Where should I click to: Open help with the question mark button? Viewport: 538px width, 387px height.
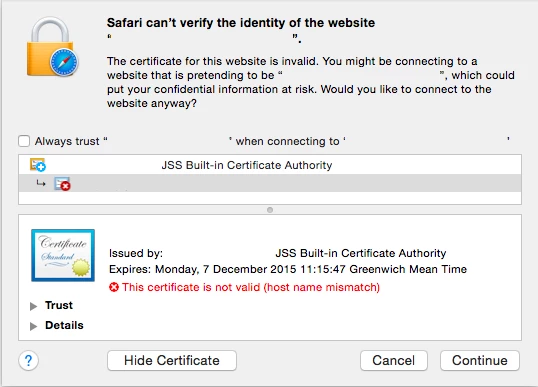28,361
